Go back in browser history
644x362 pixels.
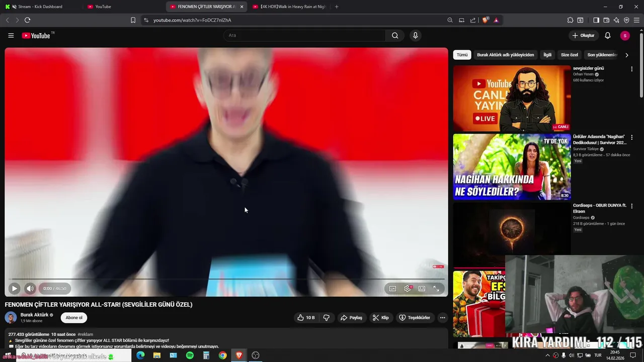(7, 20)
